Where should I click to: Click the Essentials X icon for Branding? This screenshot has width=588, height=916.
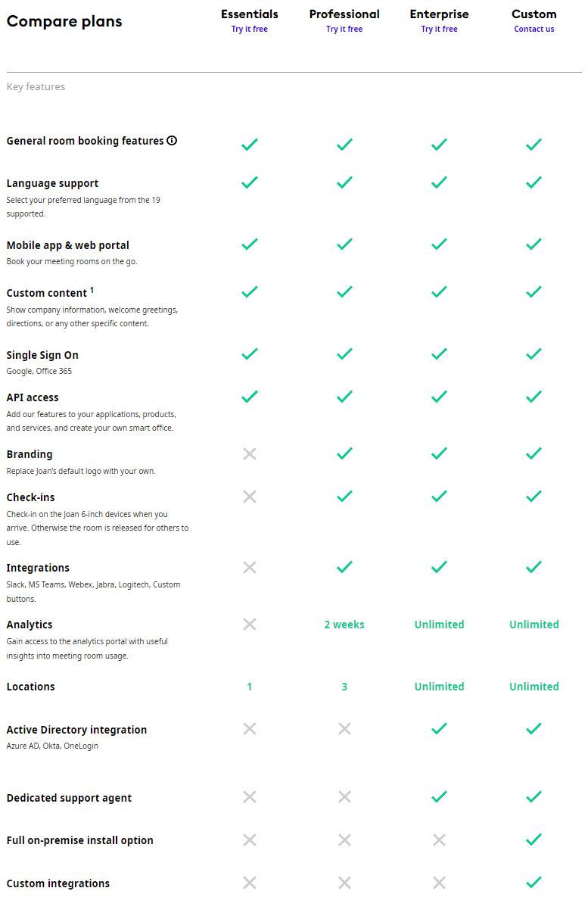[x=250, y=454]
